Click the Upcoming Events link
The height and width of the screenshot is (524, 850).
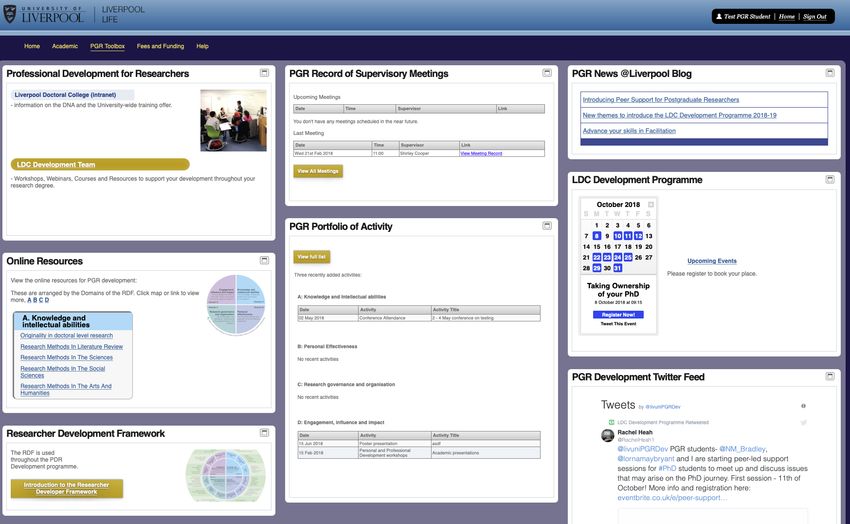(712, 261)
